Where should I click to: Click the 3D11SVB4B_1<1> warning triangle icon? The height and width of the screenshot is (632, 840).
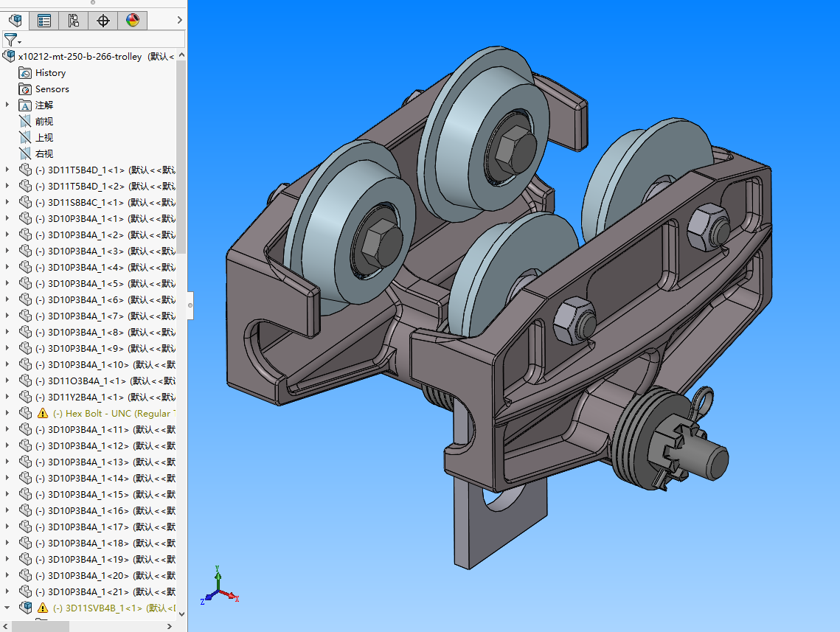[42, 608]
